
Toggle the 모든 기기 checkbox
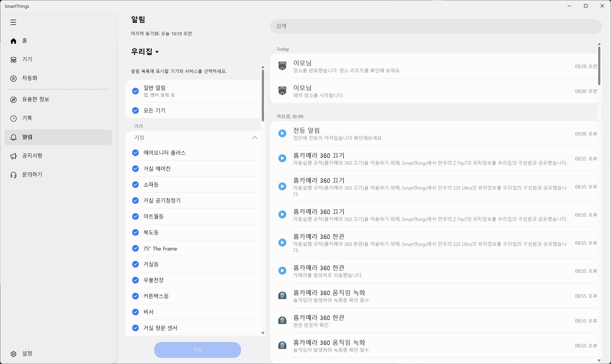pyautogui.click(x=135, y=110)
